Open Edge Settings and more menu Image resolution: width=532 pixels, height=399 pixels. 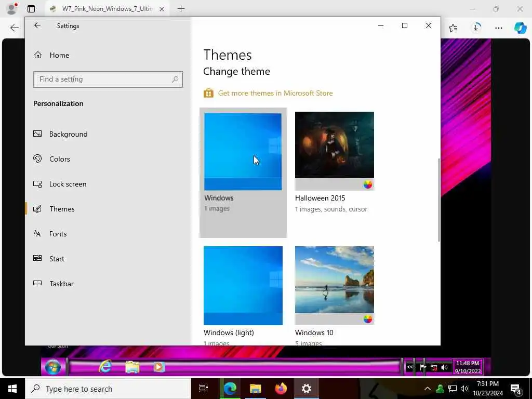point(498,28)
